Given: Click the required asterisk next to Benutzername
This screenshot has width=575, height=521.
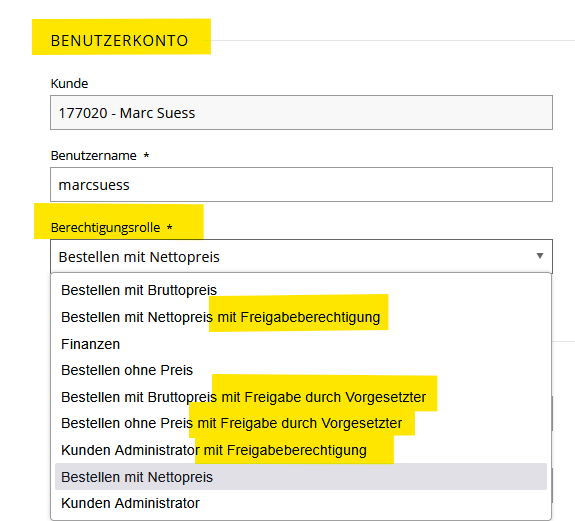Looking at the screenshot, I should (146, 155).
